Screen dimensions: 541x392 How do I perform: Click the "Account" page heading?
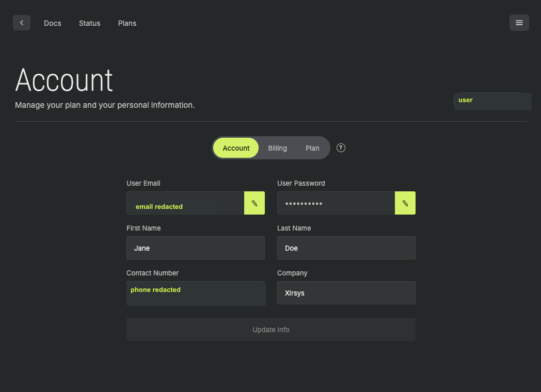[64, 80]
